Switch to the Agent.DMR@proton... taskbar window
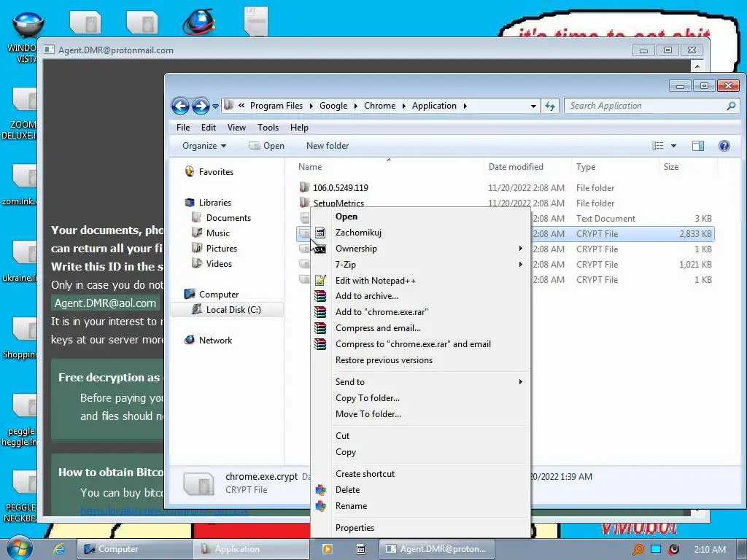This screenshot has height=560, width=747. coord(437,549)
